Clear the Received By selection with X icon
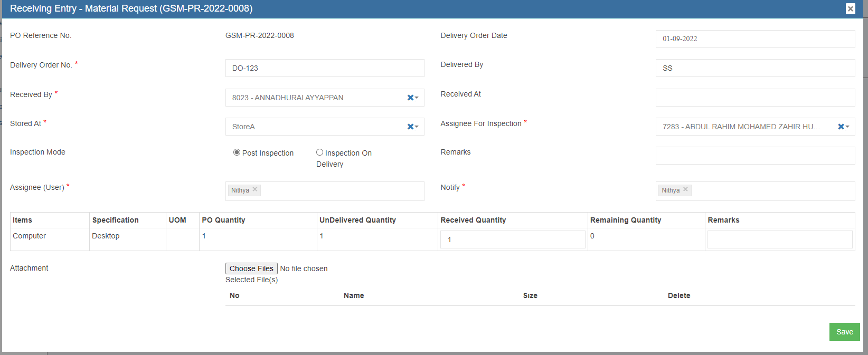Screen dimensions: 868x355 [410, 98]
